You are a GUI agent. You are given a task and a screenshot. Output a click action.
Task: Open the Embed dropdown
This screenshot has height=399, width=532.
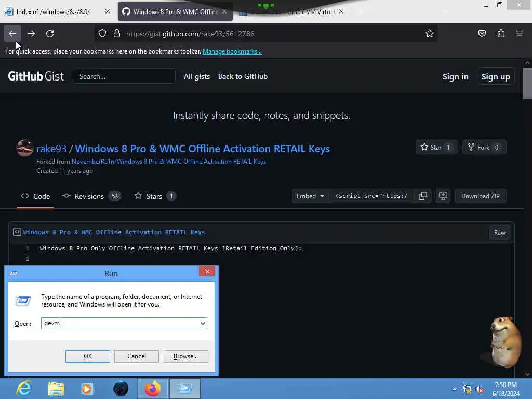pyautogui.click(x=310, y=196)
